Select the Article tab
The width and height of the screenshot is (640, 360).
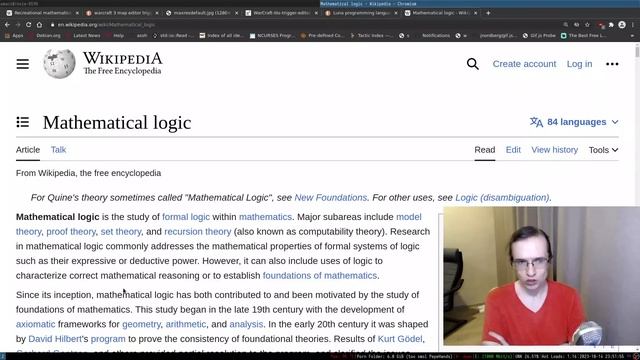[28, 150]
